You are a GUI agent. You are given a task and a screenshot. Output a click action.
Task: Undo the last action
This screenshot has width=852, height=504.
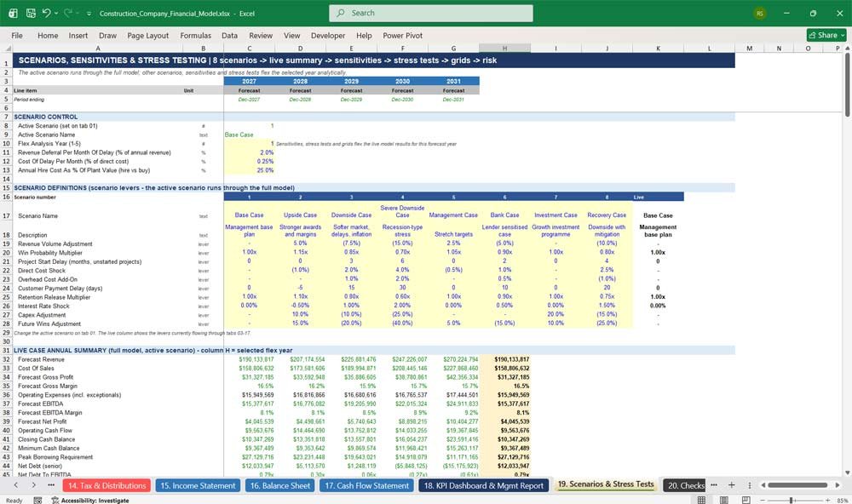pyautogui.click(x=46, y=13)
